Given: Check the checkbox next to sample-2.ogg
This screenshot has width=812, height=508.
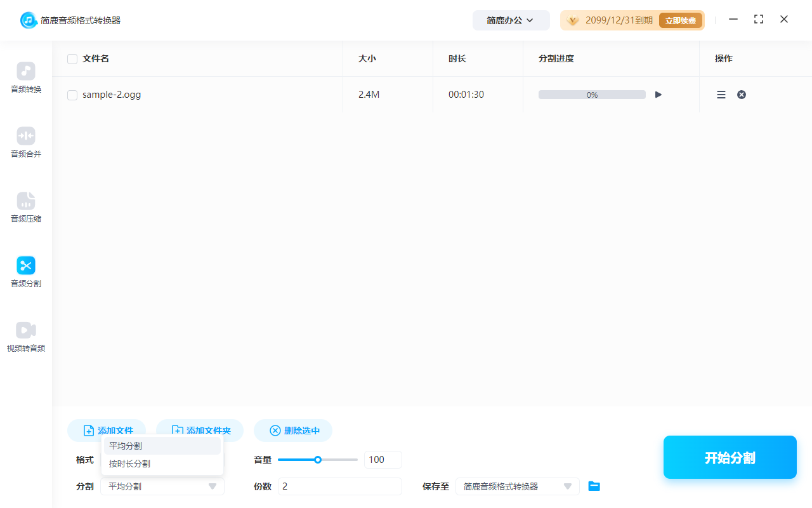Looking at the screenshot, I should 72,95.
